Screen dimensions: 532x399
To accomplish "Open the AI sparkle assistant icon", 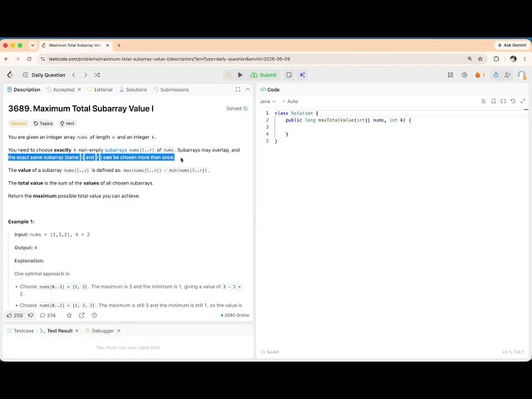I will pyautogui.click(x=303, y=75).
